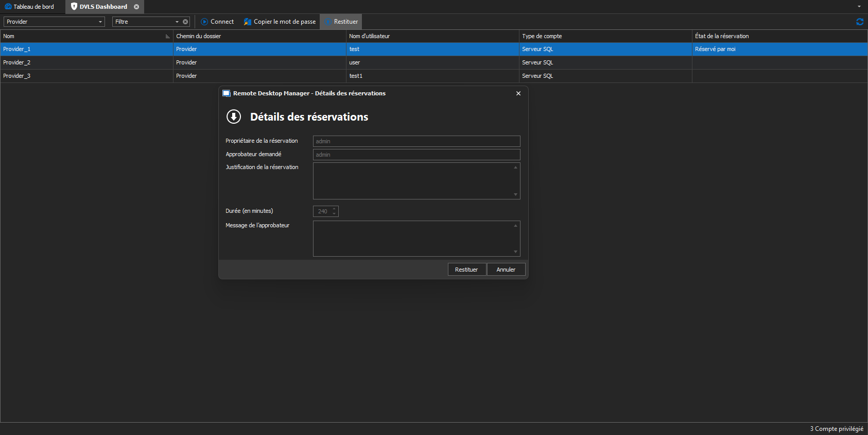Click the Tableau de bord gauge icon

(x=8, y=7)
